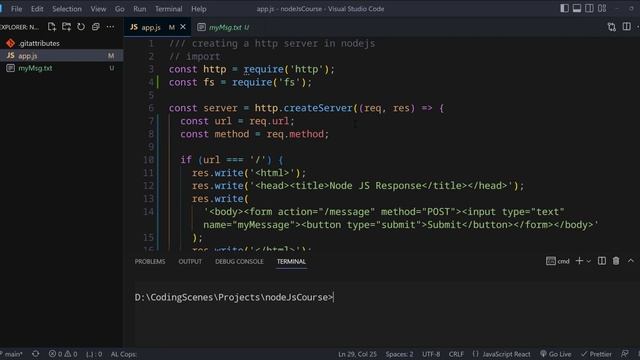
Task: Click the cmd terminal shell icon
Action: pyautogui.click(x=551, y=261)
